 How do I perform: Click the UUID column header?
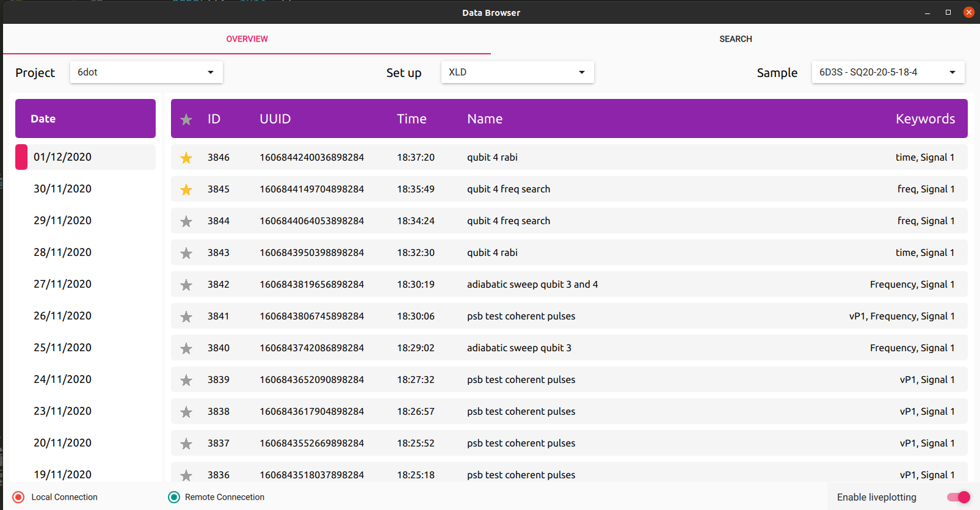275,119
